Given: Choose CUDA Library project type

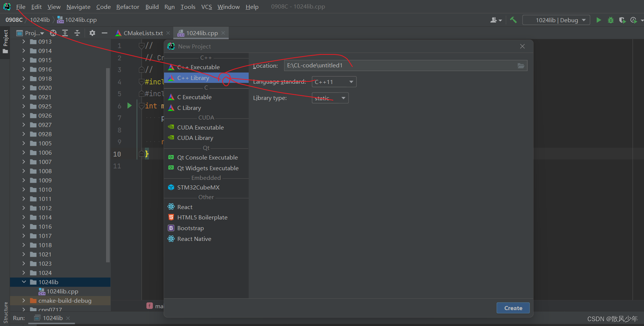Looking at the screenshot, I should [206, 138].
